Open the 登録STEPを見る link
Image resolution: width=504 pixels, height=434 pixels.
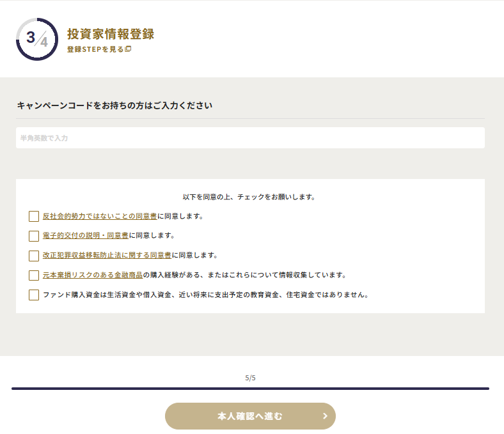tap(95, 49)
